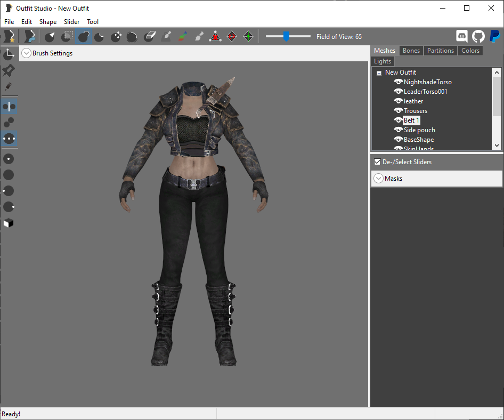Screen dimensions: 504x420
Task: Select the Inflate brush tool
Action: click(83, 36)
